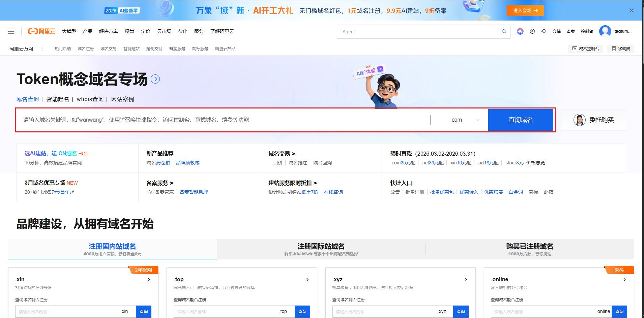Expand the .com domain suffix dropdown
The height and width of the screenshot is (318, 644).
(465, 120)
